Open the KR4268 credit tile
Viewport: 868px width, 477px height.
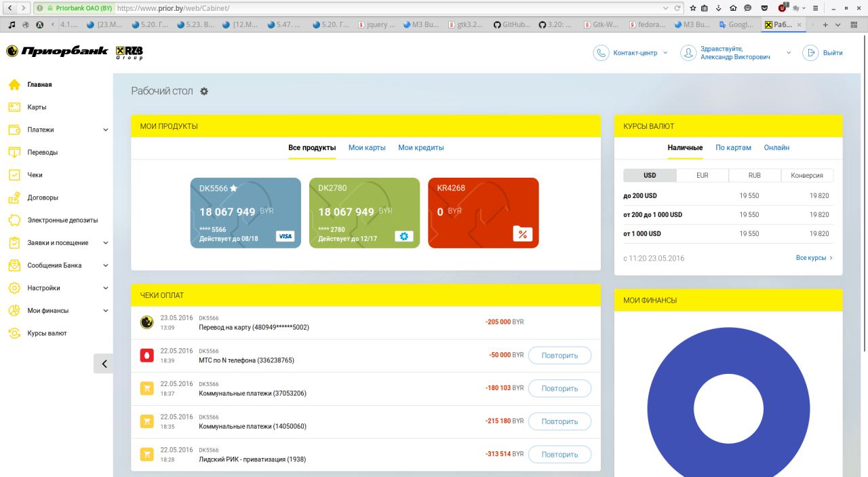[x=484, y=213]
